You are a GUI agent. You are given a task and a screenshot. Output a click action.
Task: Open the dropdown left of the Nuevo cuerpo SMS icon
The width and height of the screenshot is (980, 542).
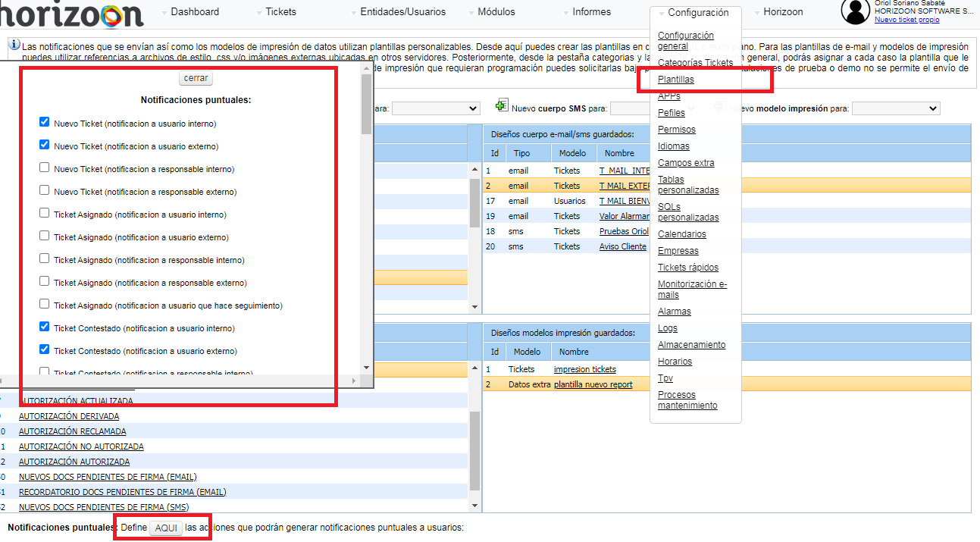pyautogui.click(x=436, y=108)
